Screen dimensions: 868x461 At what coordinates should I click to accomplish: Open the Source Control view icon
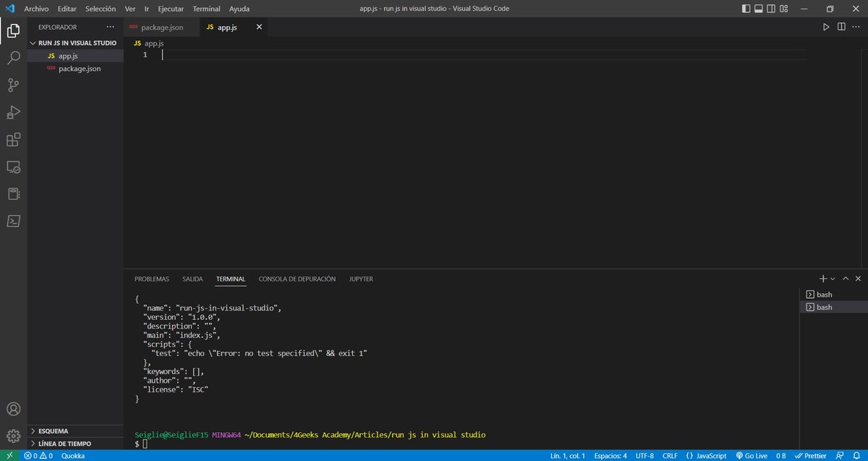pos(13,85)
